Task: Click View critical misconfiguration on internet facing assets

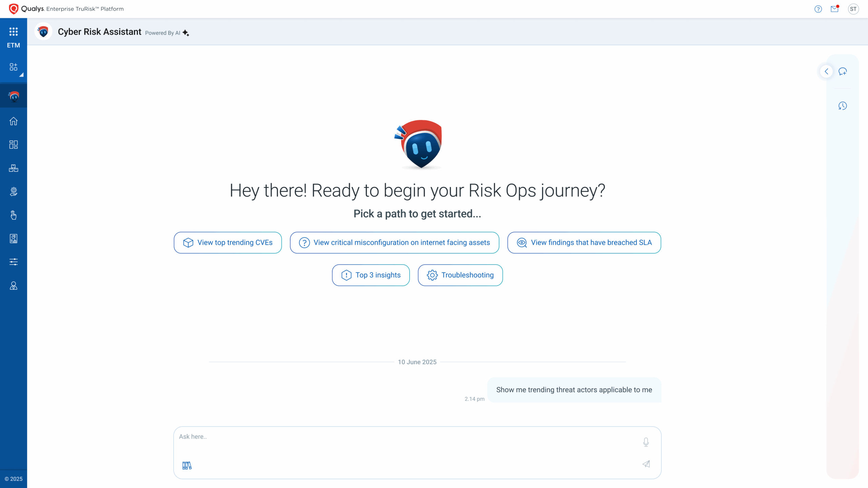Action: pos(394,243)
